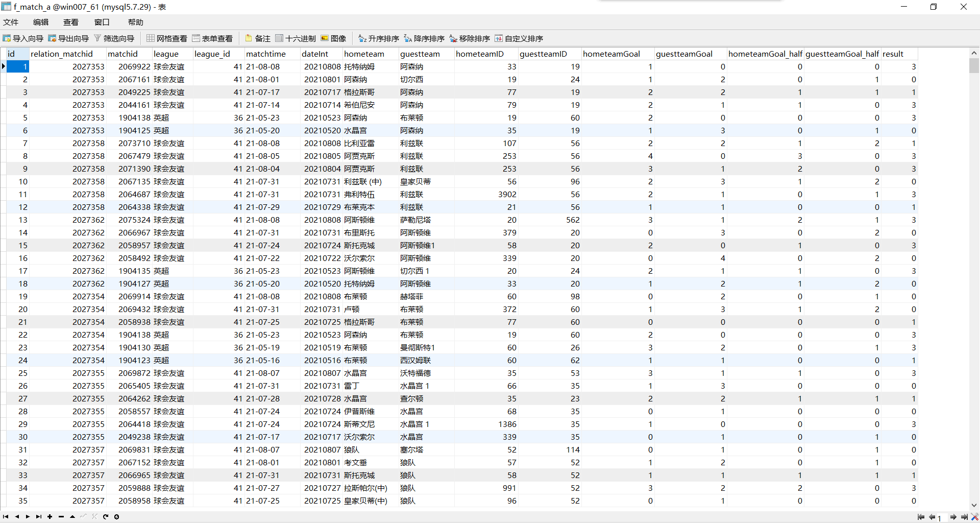Open the 备注 memo viewer
The image size is (980, 523).
tap(258, 38)
